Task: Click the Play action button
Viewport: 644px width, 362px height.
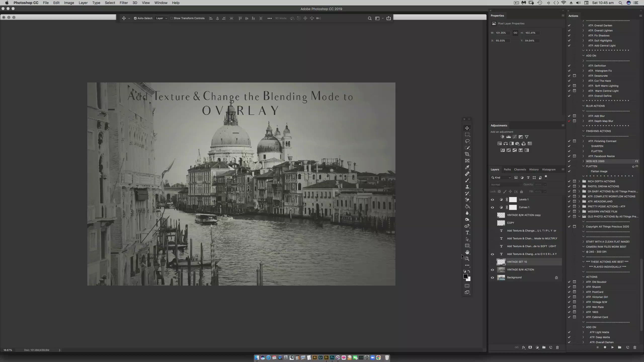Action: [612, 347]
